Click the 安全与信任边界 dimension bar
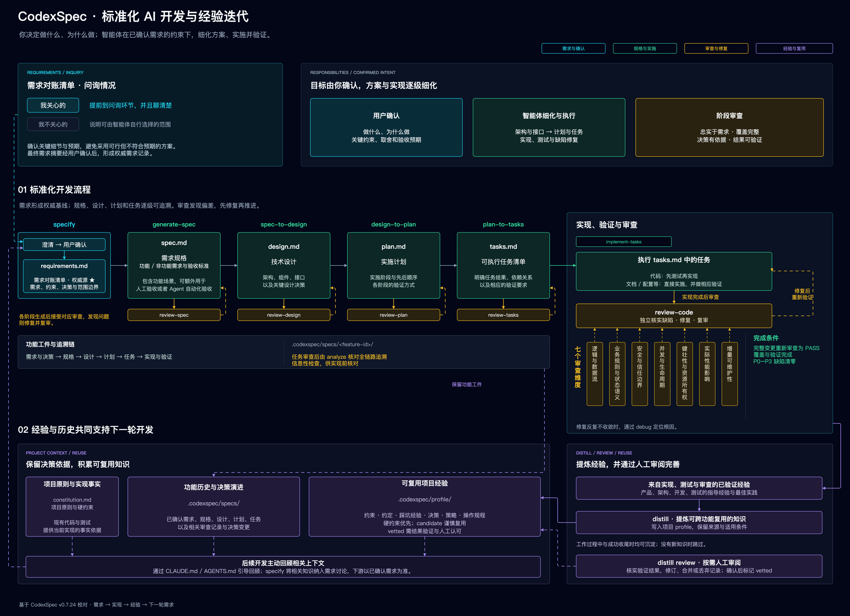 pos(640,374)
